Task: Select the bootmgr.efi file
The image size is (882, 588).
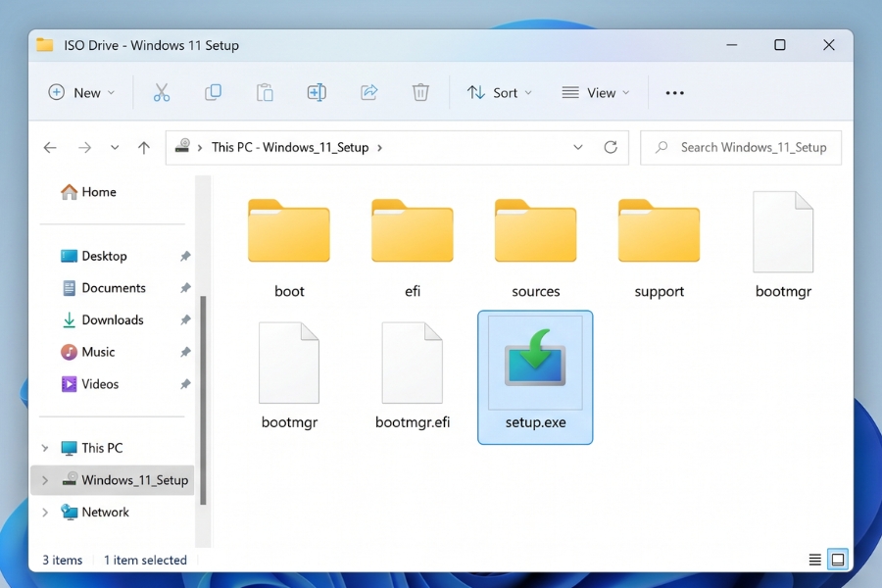Action: (x=413, y=376)
